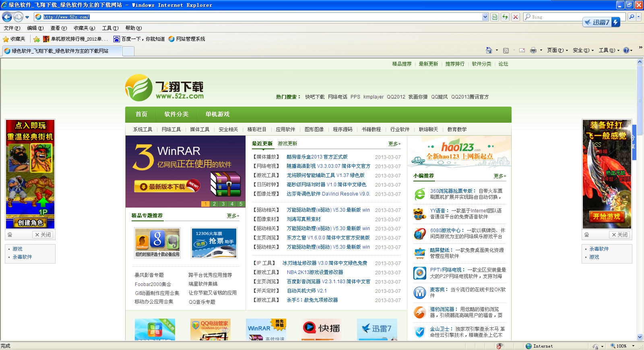644x350 pixels.
Task: Click the Stop loading red X icon
Action: point(515,17)
